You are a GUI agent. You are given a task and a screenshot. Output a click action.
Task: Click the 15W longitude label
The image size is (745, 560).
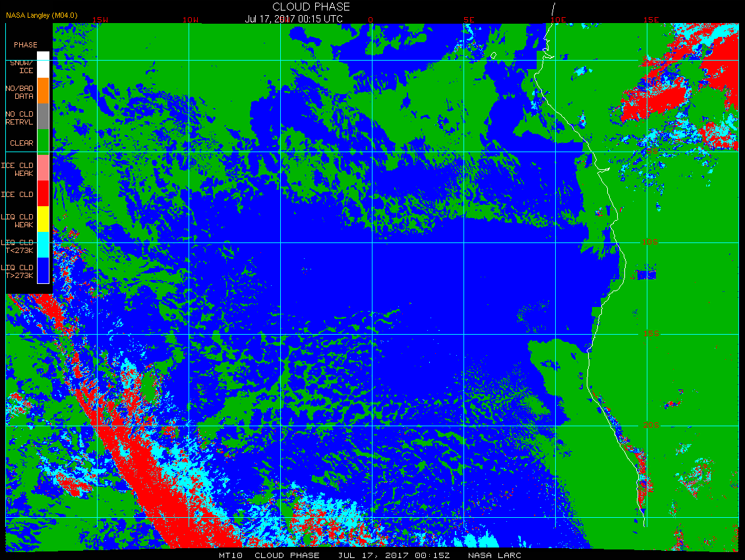coord(100,20)
